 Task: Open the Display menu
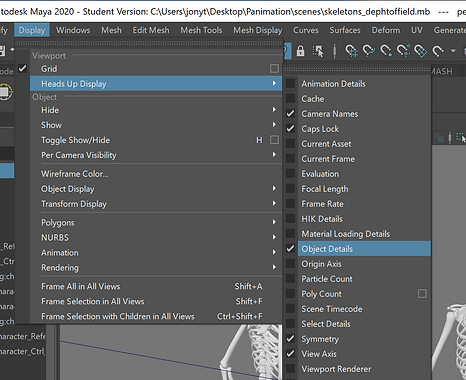[x=32, y=30]
